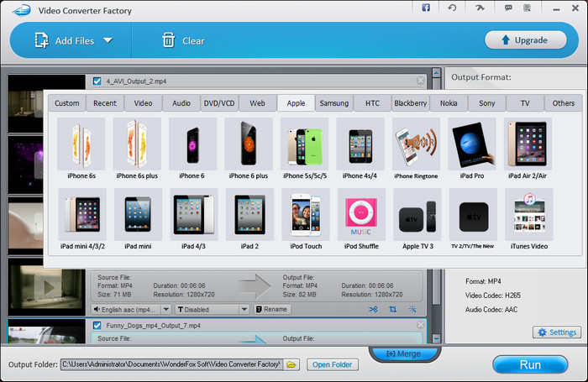Browse output folder with folder icon
The height and width of the screenshot is (382, 588).
[291, 364]
